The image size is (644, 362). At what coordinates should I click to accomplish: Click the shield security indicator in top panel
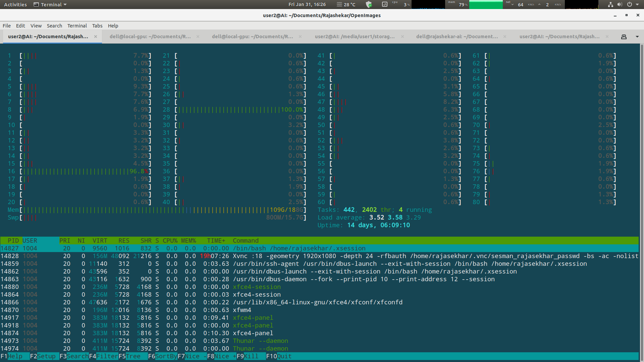coord(369,4)
